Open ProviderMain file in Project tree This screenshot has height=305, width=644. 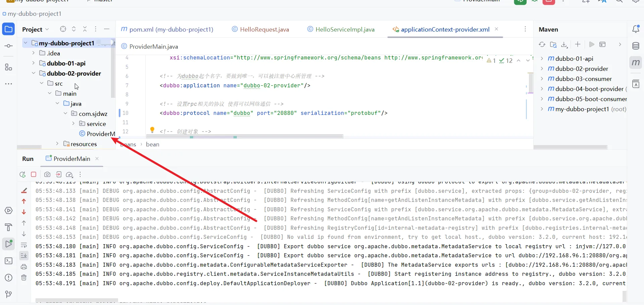pos(97,134)
